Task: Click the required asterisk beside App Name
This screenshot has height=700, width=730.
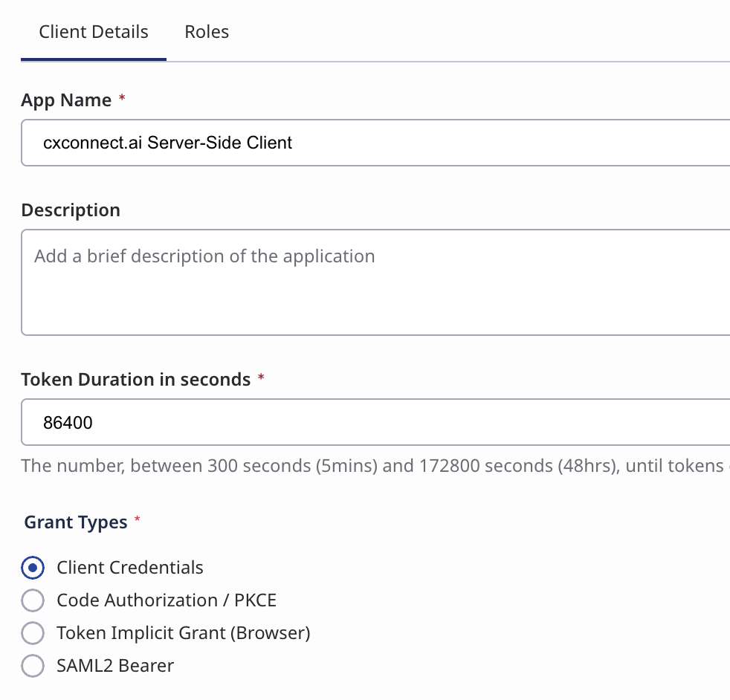Action: pyautogui.click(x=122, y=99)
